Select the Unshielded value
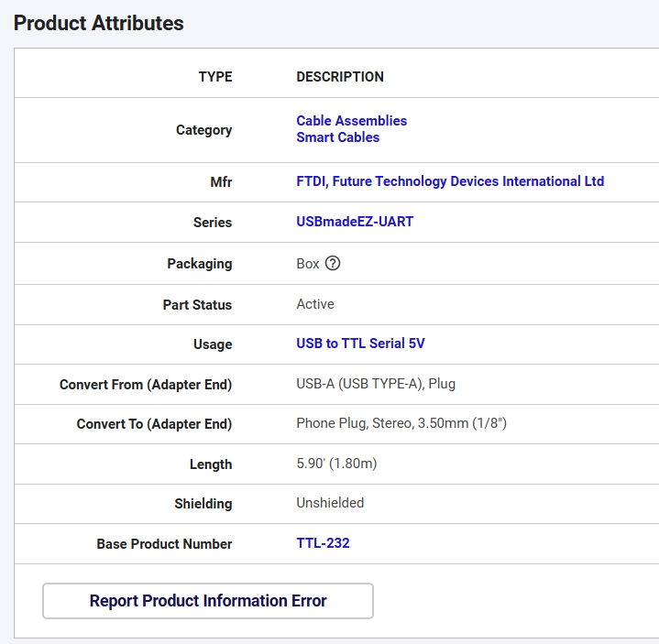The image size is (659, 644). [x=330, y=503]
